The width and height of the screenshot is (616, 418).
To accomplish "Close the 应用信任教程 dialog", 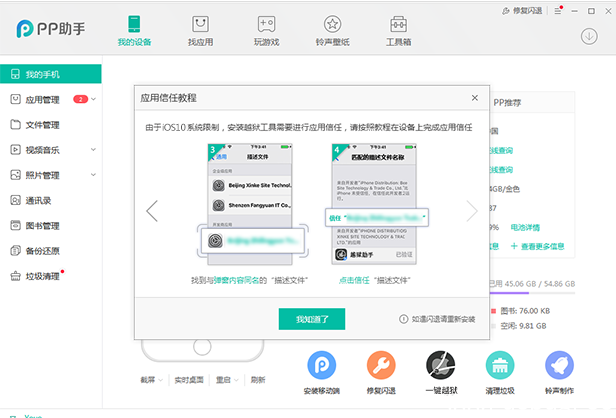I will tap(475, 98).
